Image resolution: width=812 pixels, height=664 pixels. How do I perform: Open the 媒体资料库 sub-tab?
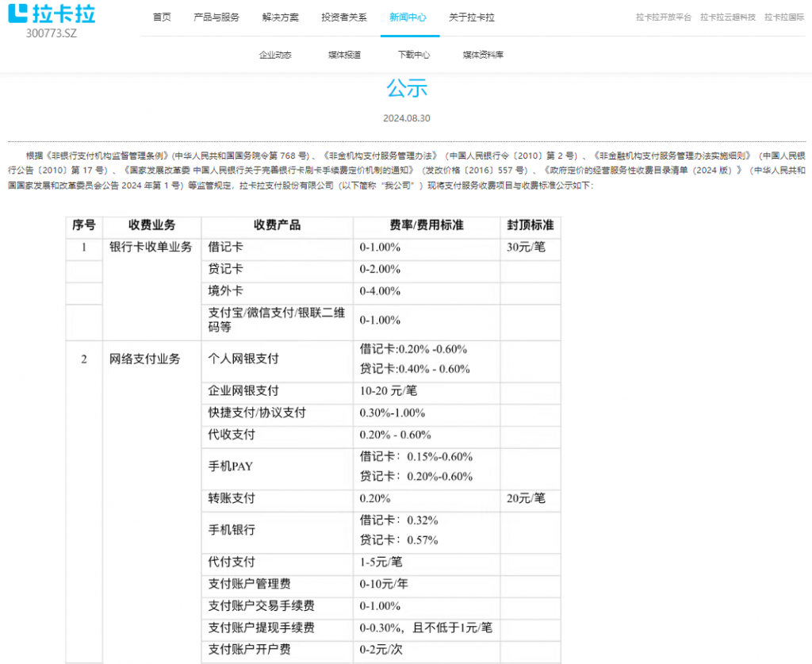click(483, 55)
